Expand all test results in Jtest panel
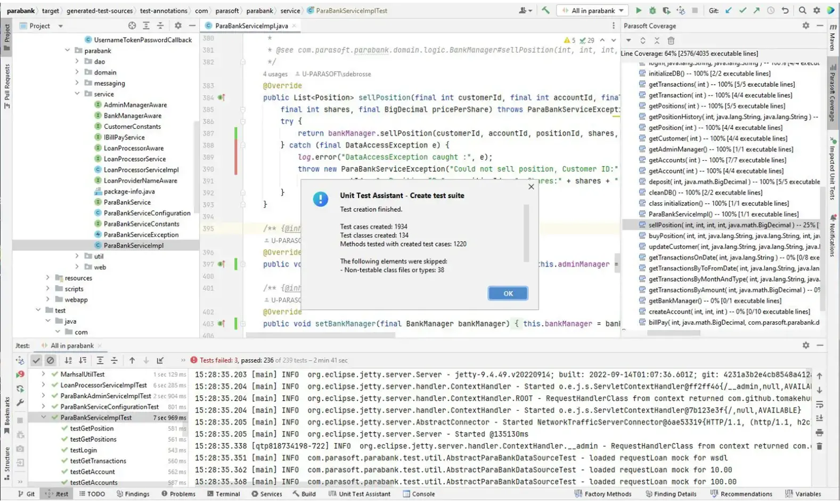This screenshot has width=840, height=504. tap(100, 360)
